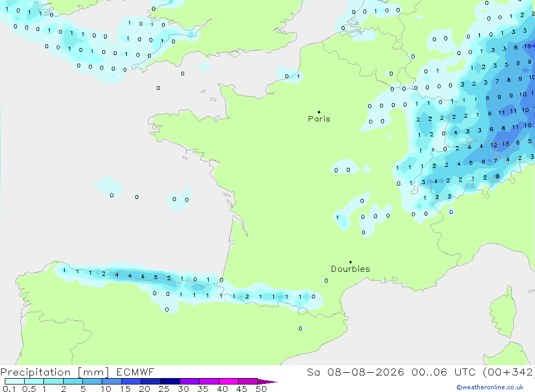Click the forecast date 08-08-2026 text
Viewport: 535px width, 392px height.
pyautogui.click(x=366, y=372)
